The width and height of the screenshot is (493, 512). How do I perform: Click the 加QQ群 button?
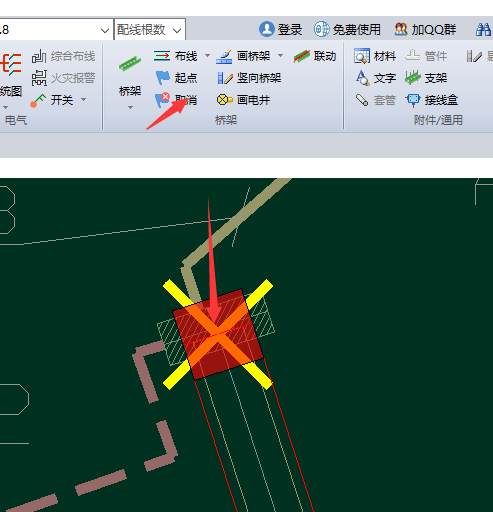click(x=425, y=29)
